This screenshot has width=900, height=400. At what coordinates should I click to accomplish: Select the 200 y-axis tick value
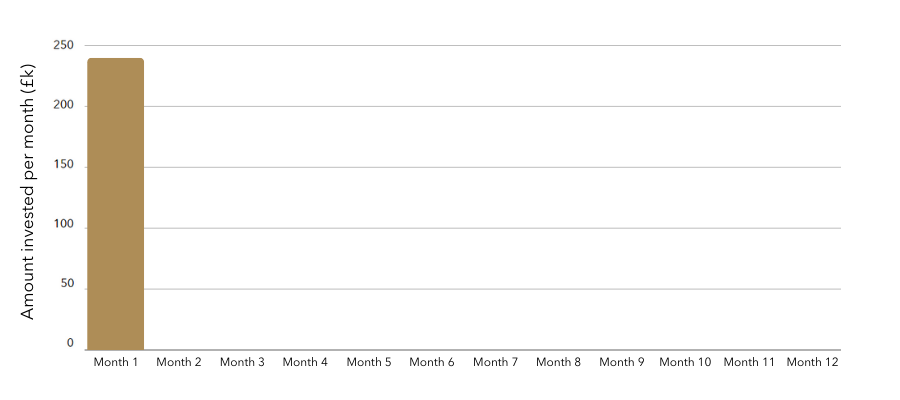[x=64, y=106]
